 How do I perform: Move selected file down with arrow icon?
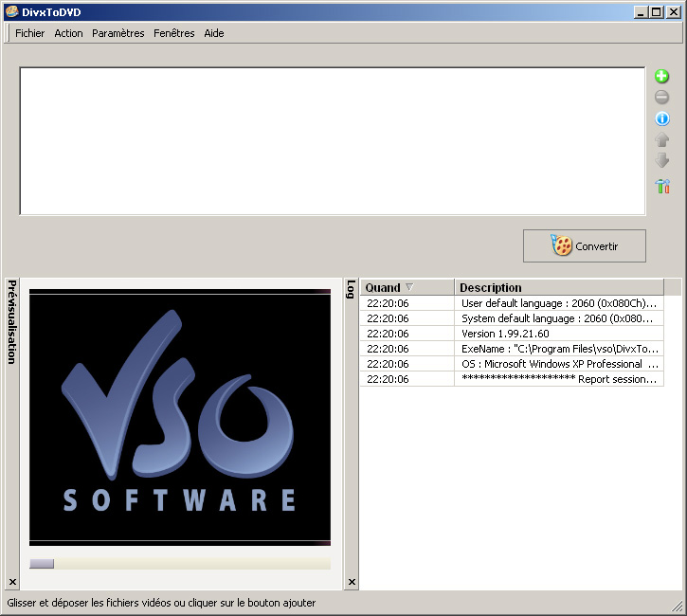(661, 160)
